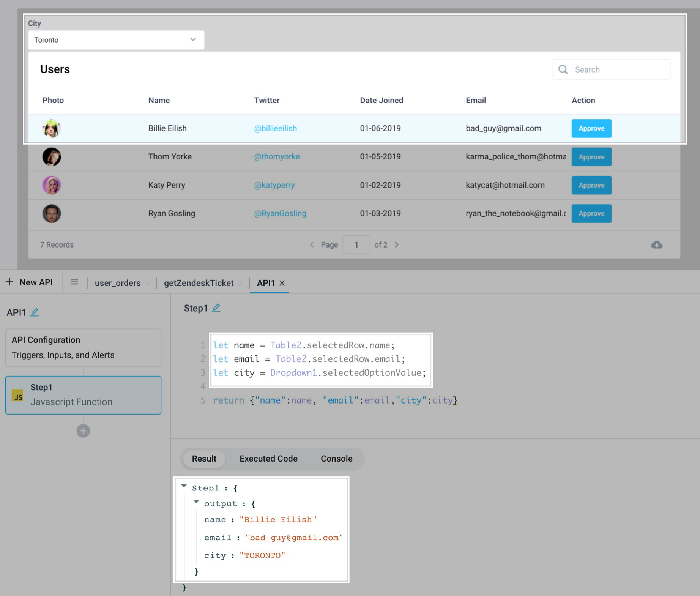The height and width of the screenshot is (596, 700).
Task: Click the plus icon next to New API
Action: tap(9, 281)
